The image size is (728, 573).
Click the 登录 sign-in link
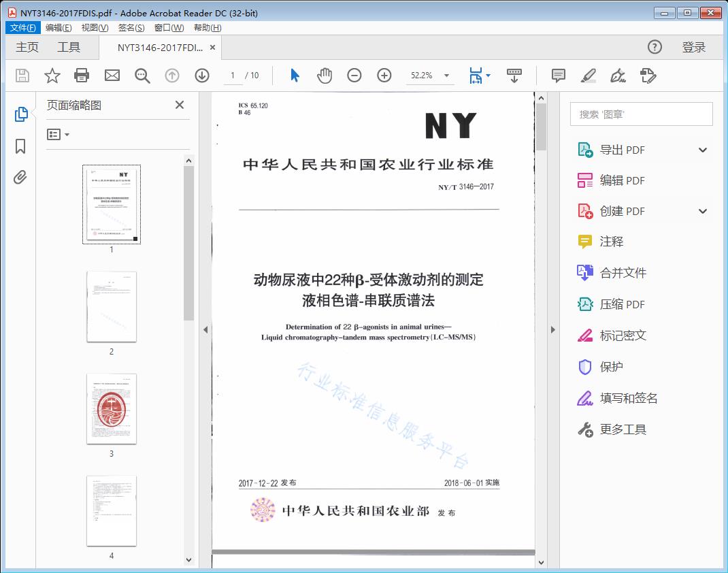(x=695, y=47)
